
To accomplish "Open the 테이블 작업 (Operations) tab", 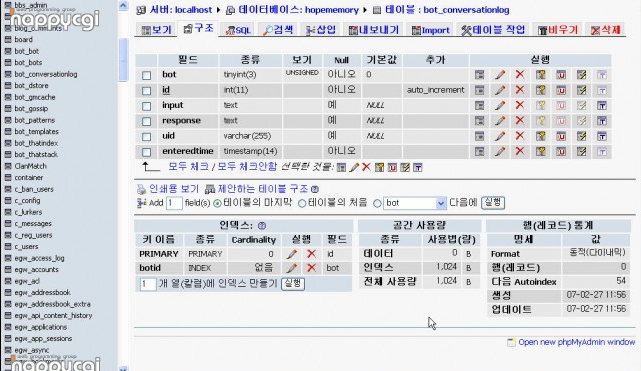I will click(x=493, y=30).
